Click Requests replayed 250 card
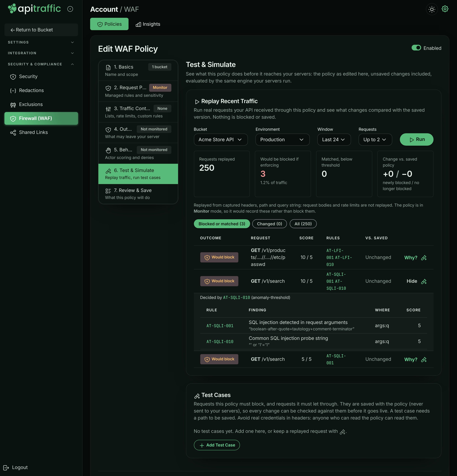Screen dimensions: 457x476 pos(222,174)
